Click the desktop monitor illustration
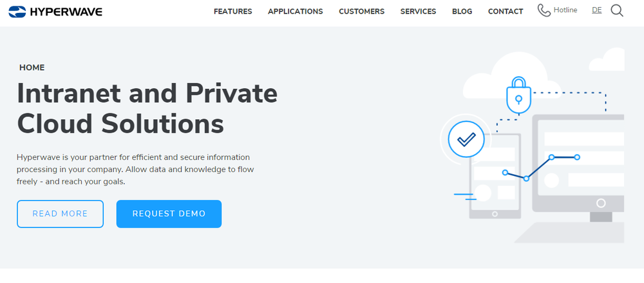 pos(578,169)
